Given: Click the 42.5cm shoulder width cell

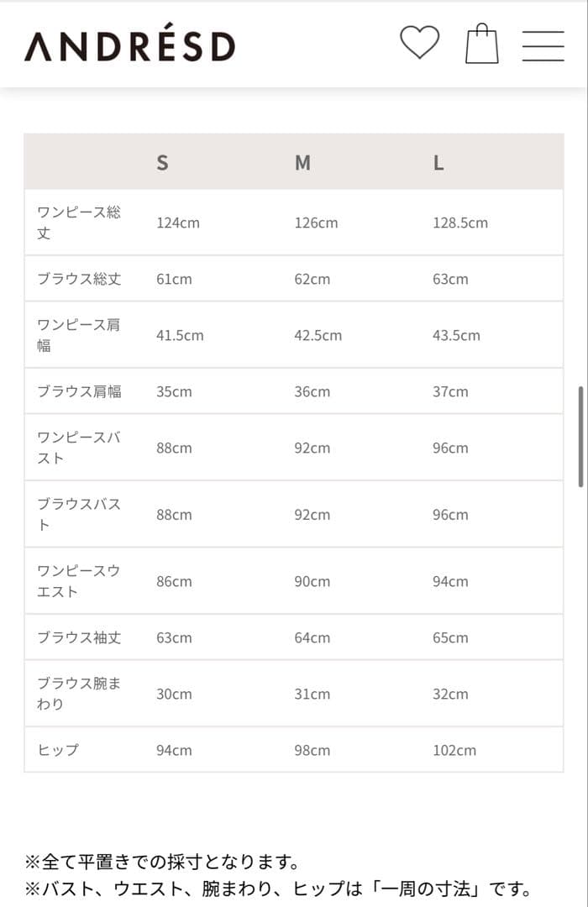Looking at the screenshot, I should [318, 335].
